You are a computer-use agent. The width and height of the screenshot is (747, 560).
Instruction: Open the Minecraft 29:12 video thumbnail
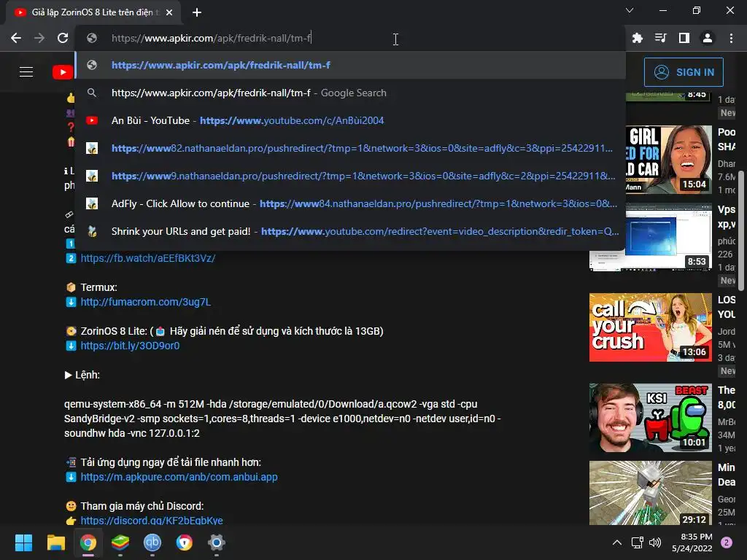pos(650,493)
